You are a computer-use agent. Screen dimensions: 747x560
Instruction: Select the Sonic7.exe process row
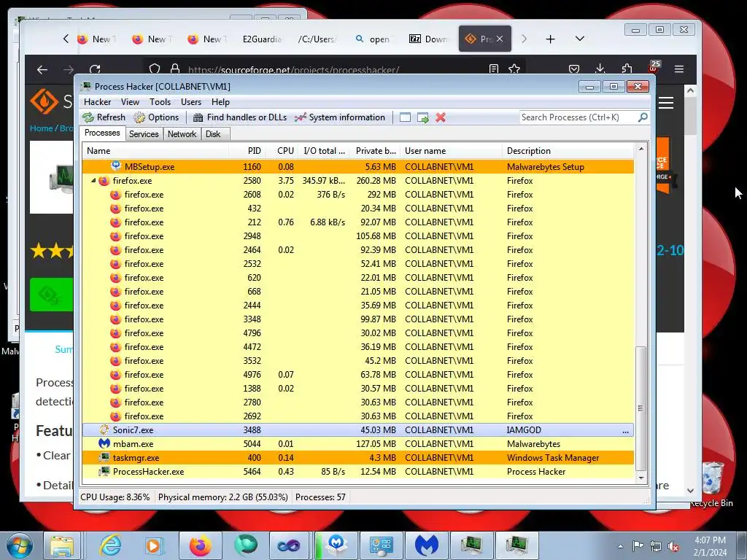click(357, 430)
